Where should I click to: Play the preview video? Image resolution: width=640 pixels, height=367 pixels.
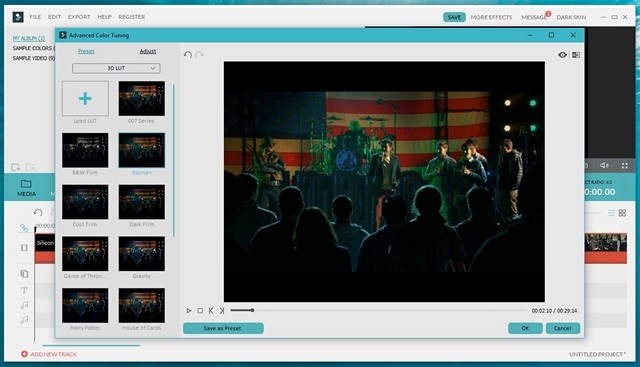point(189,311)
